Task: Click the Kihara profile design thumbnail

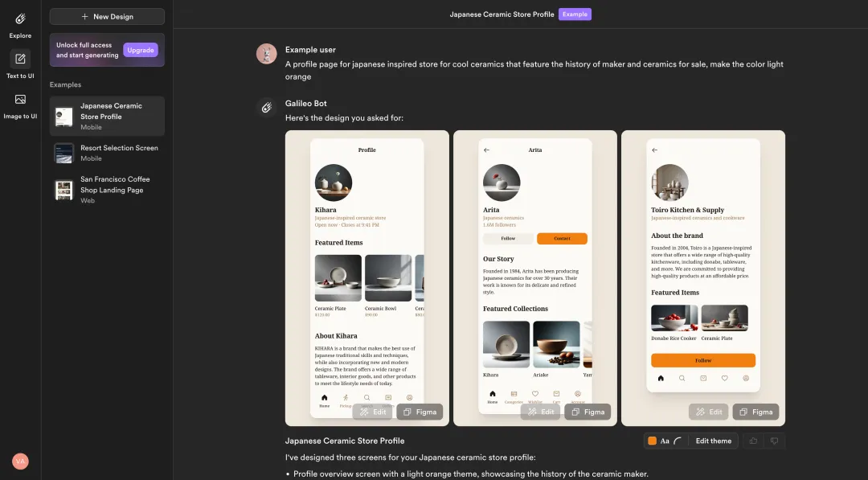Action: pos(367,278)
